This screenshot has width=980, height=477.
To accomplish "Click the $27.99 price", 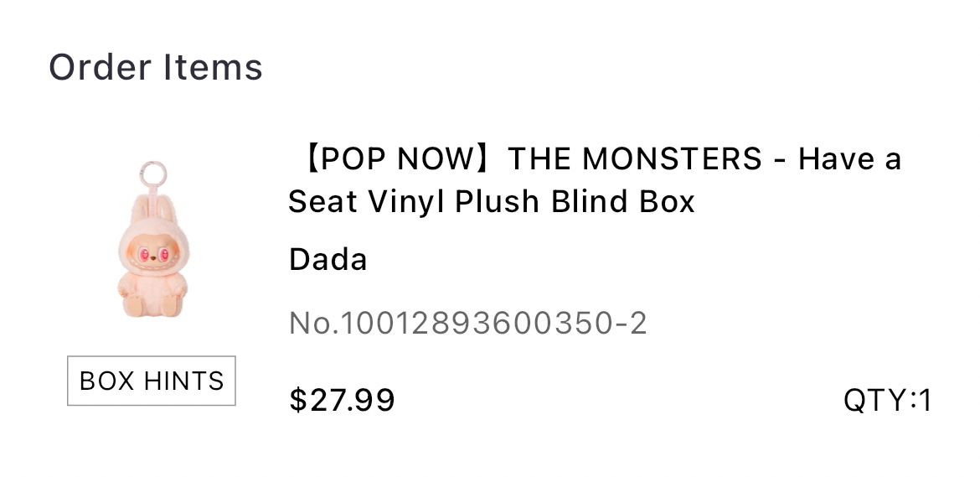I will 341,400.
